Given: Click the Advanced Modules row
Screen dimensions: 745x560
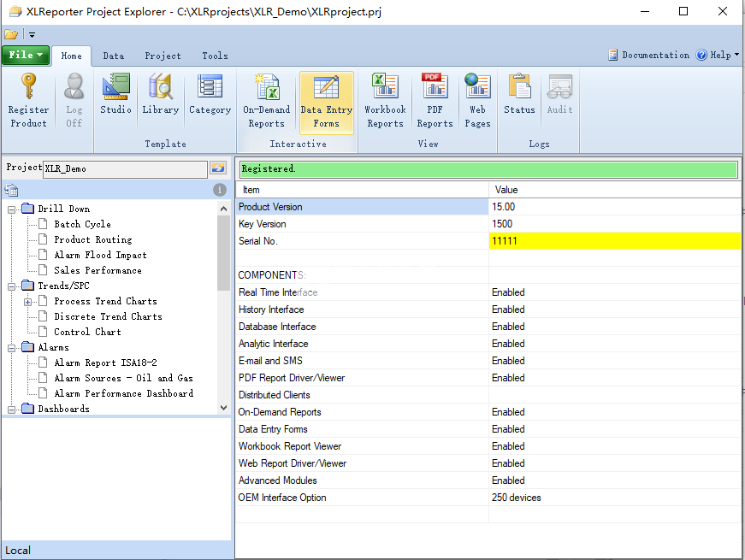Looking at the screenshot, I should pyautogui.click(x=488, y=480).
